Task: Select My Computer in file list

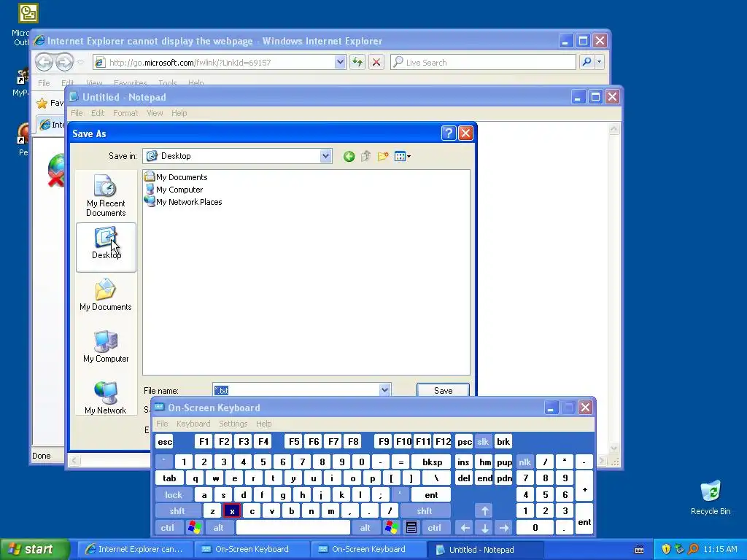Action: [x=174, y=190]
